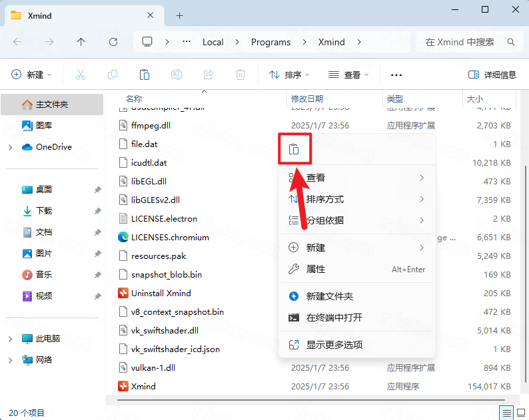The image size is (529, 420).
Task: Click the paste icon in context menu
Action: (294, 150)
